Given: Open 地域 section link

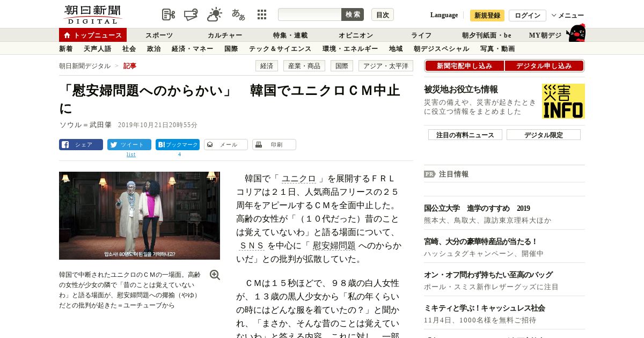Looking at the screenshot, I should [396, 49].
